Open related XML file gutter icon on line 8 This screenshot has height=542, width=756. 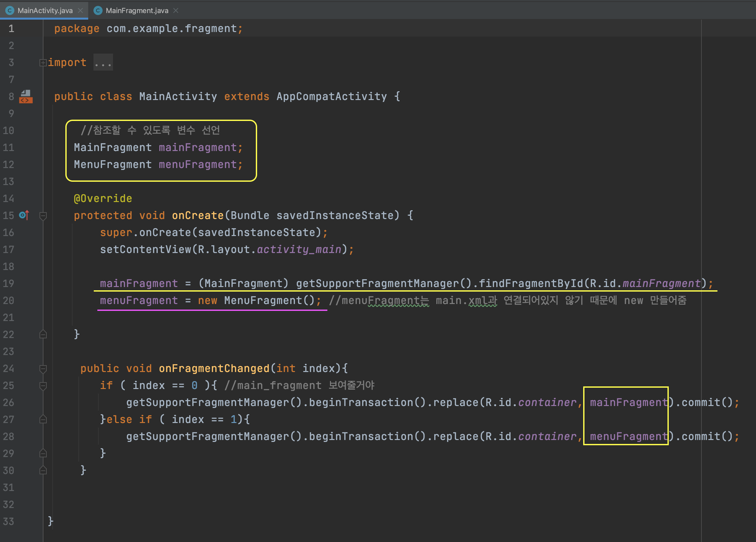26,96
